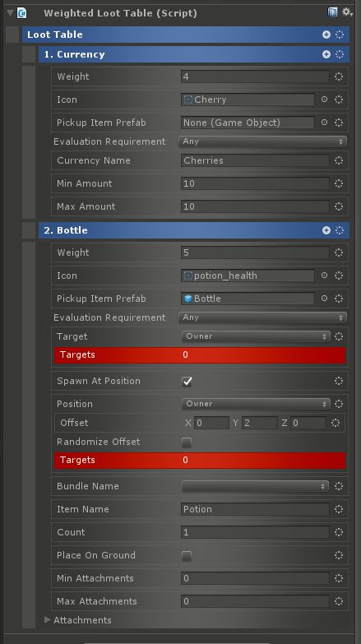Enable the Place On Ground checkbox
361x644 pixels.
tap(187, 556)
